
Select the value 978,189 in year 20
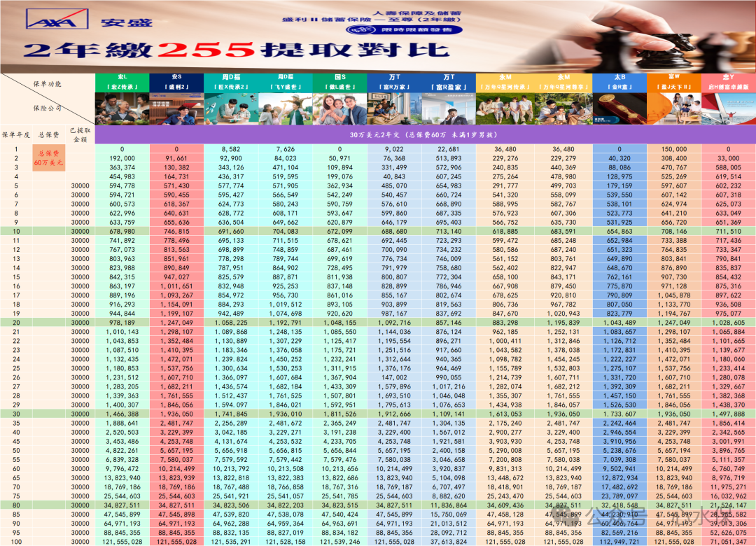point(122,323)
